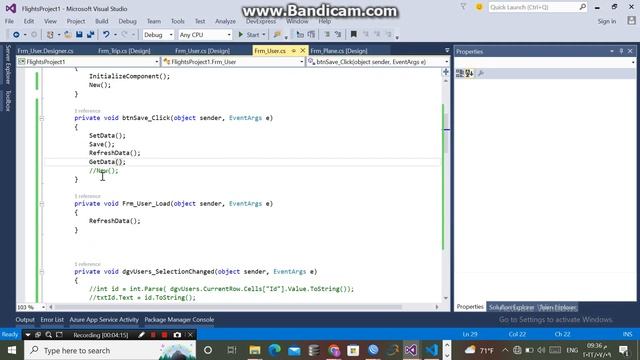Open the Tools menu

point(178,21)
